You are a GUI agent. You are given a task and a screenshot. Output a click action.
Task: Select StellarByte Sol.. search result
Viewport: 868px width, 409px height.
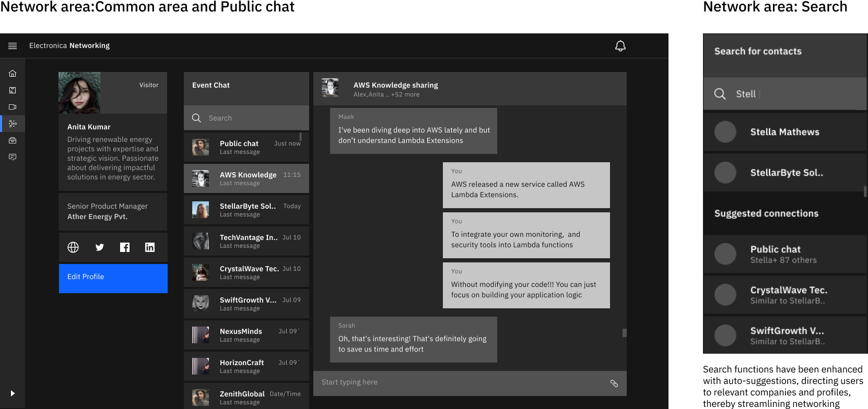tap(785, 173)
